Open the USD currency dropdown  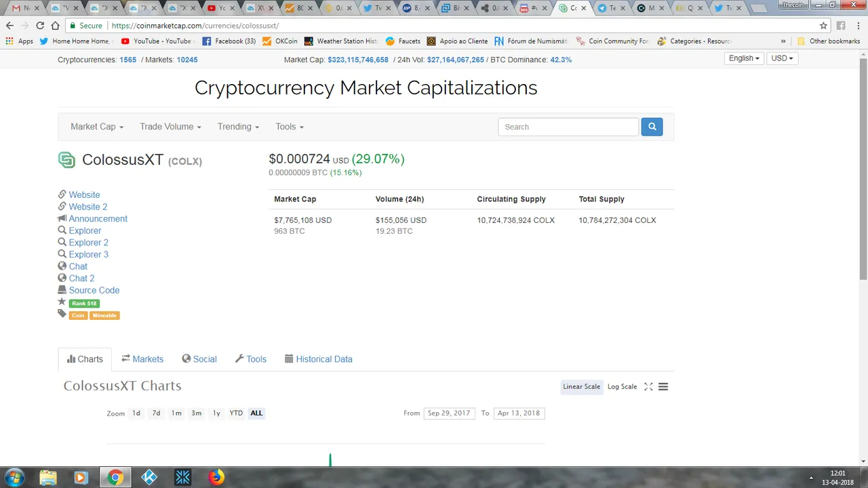tap(782, 58)
